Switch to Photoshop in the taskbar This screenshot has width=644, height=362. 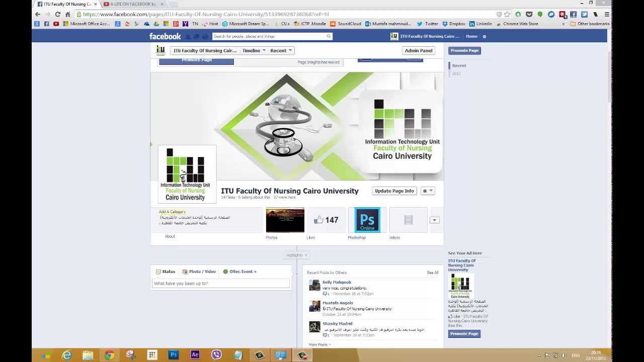click(x=174, y=355)
